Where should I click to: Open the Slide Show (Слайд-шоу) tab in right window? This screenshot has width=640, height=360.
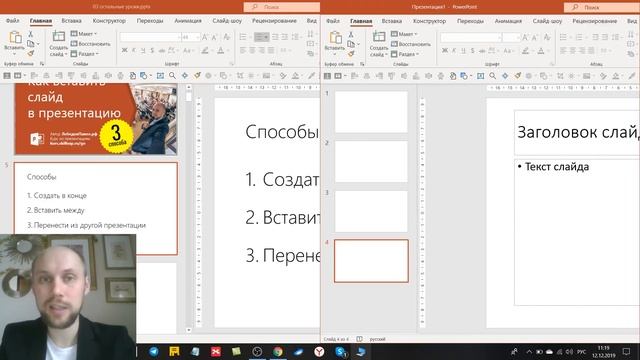click(547, 21)
